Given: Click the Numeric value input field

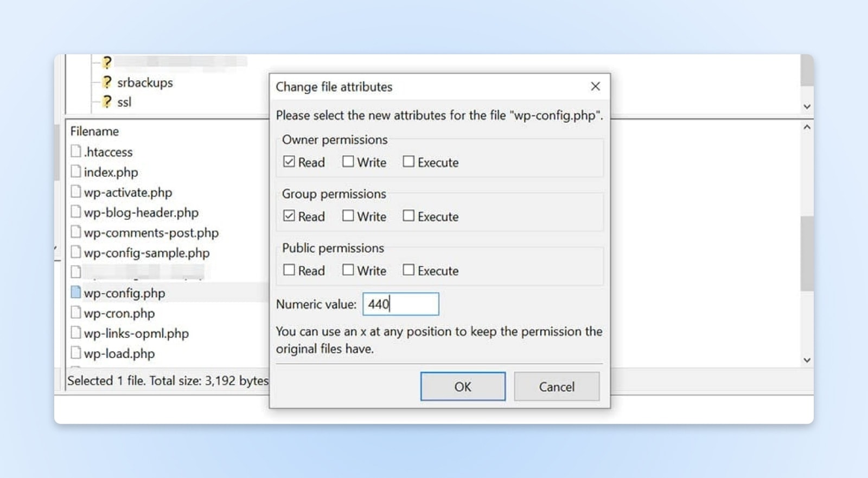Looking at the screenshot, I should pyautogui.click(x=400, y=304).
